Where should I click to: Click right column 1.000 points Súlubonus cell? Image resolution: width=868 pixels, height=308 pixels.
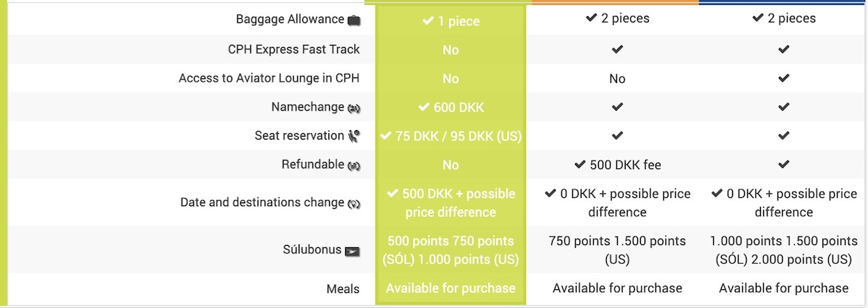783,250
